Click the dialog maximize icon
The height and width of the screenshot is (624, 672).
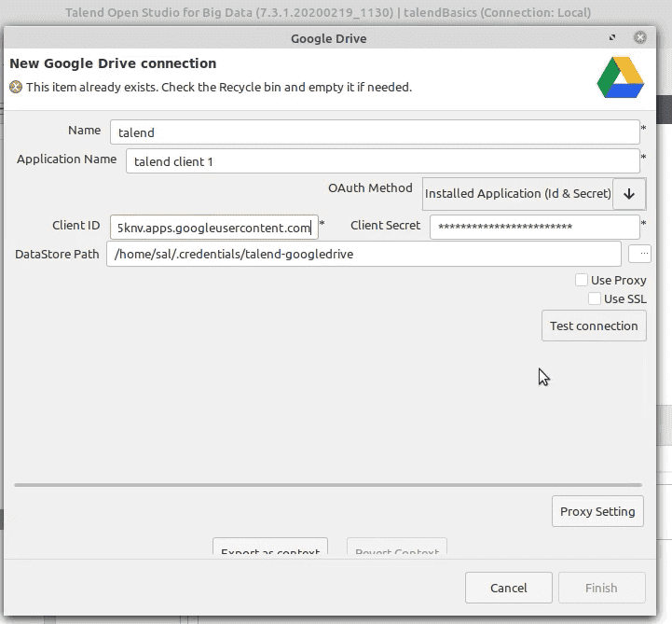pos(612,37)
